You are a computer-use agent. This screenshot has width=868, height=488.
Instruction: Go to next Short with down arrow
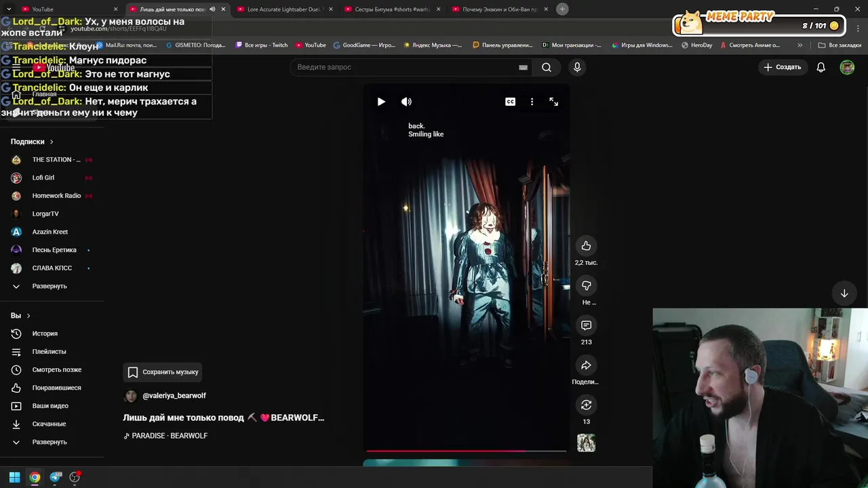point(844,293)
